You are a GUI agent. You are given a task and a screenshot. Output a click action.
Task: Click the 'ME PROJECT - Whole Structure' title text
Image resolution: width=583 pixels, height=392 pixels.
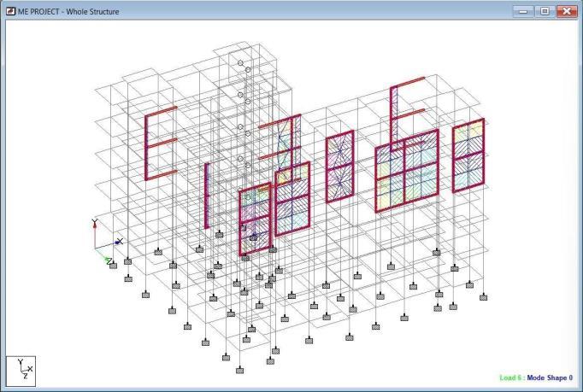coord(68,11)
